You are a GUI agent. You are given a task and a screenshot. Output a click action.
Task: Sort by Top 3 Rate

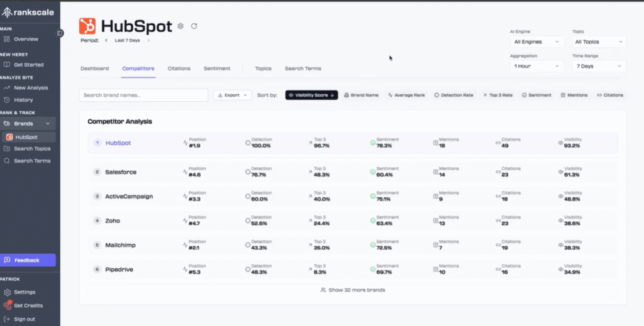(x=497, y=95)
